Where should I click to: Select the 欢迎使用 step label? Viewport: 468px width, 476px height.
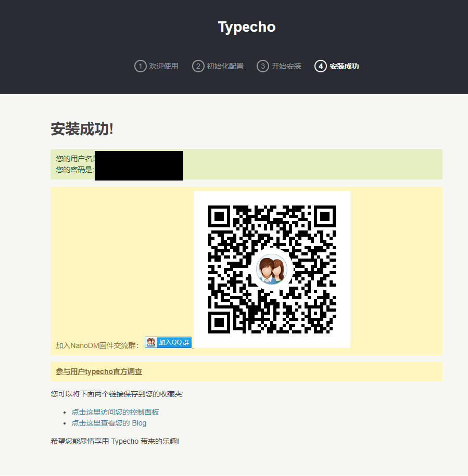tap(163, 66)
